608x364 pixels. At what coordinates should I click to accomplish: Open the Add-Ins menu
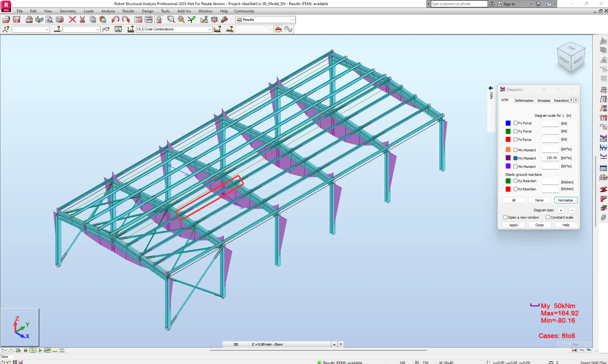point(184,11)
